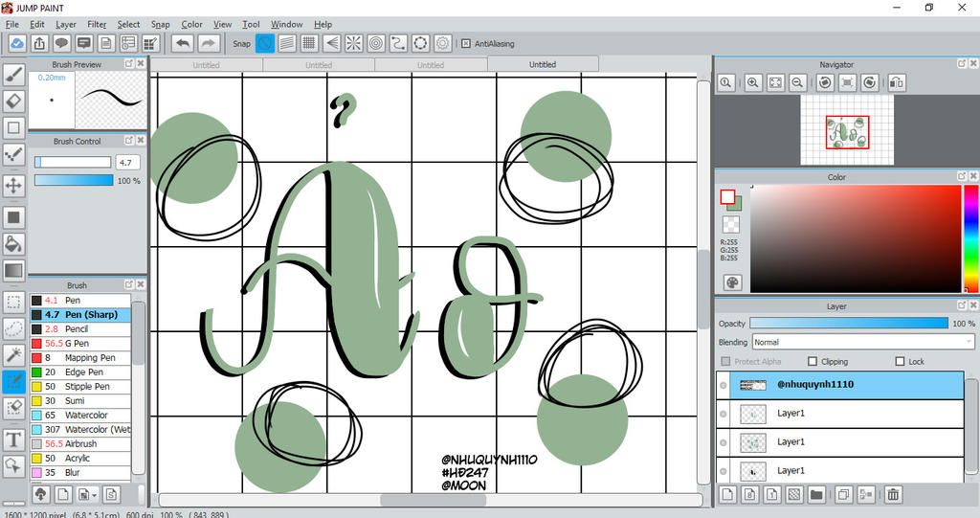980x518 pixels.
Task: Fit canvas to window in Navigator
Action: pos(775,82)
